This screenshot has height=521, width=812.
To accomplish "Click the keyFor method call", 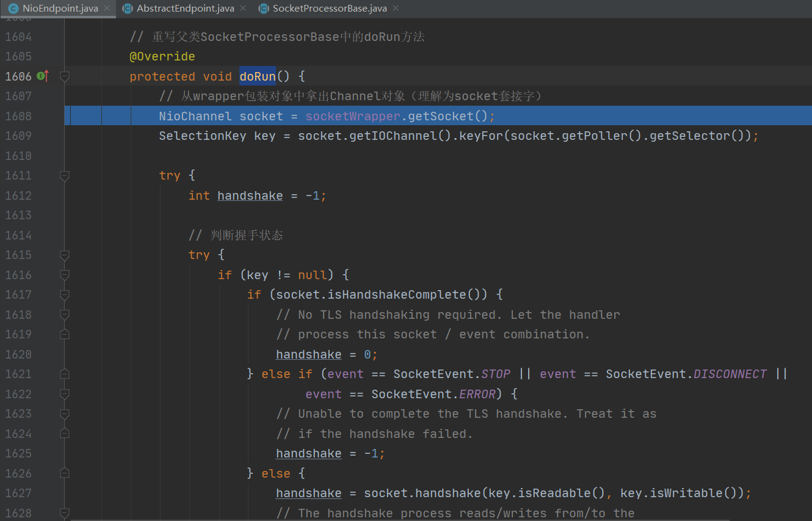I will tap(481, 136).
